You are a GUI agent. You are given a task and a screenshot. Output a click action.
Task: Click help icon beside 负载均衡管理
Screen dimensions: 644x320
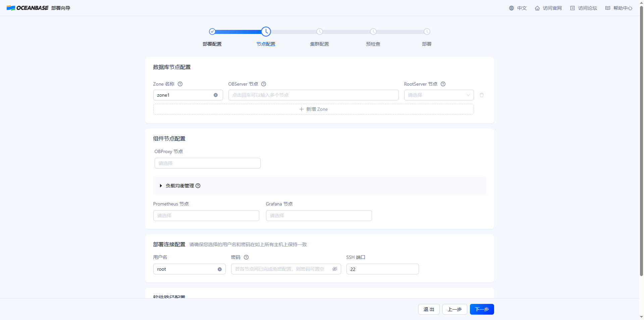[198, 186]
